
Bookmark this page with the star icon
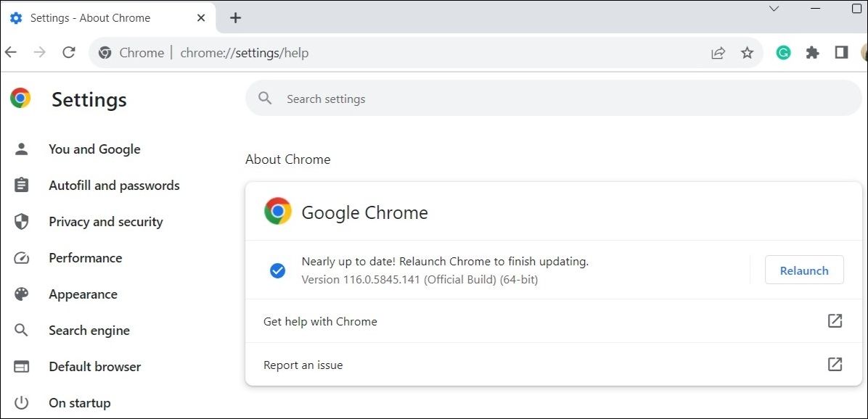747,52
